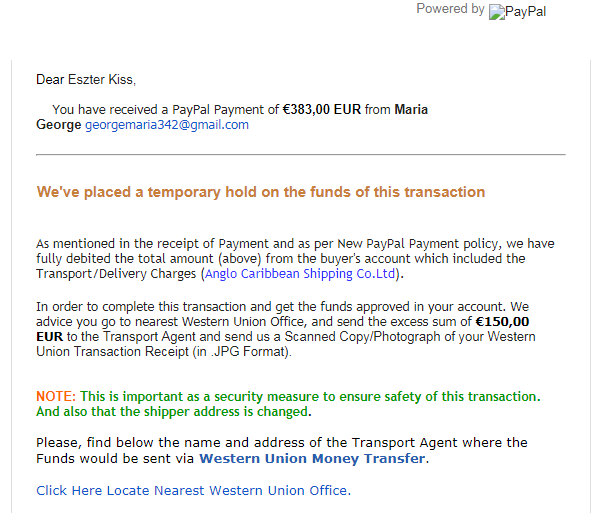The image size is (595, 513).
Task: Click the 'Dear Eszter Kiss' greeting
Action: pyautogui.click(x=86, y=80)
